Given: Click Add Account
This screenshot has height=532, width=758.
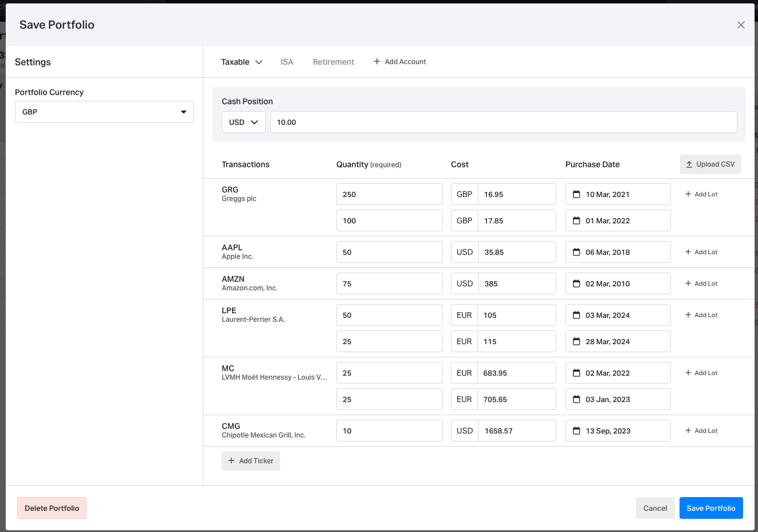Looking at the screenshot, I should (400, 62).
